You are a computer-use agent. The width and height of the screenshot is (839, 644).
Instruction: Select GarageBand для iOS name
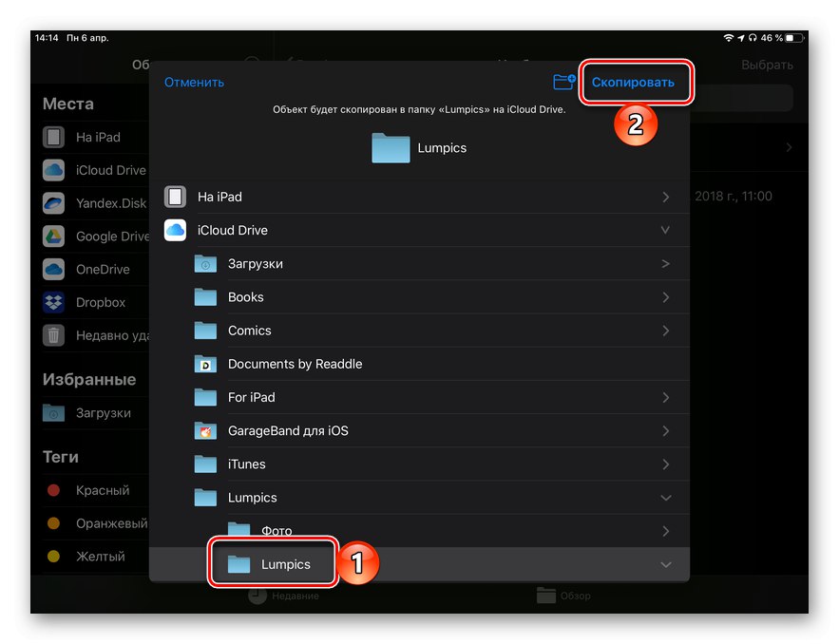pos(288,430)
